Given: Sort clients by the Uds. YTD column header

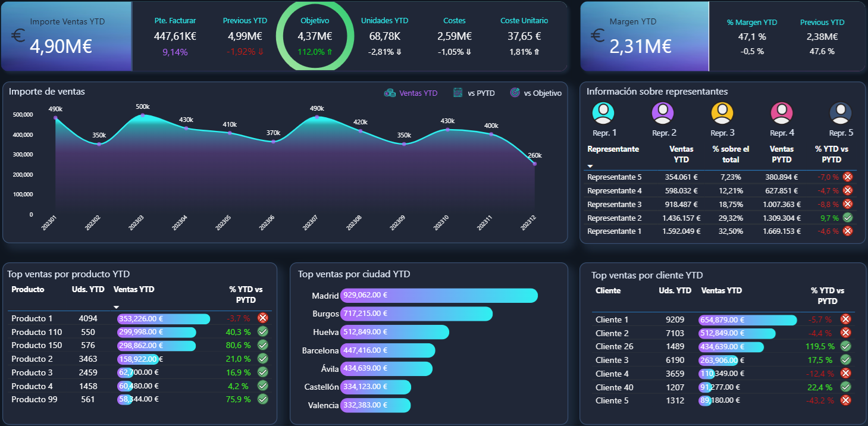Looking at the screenshot, I should click(675, 291).
